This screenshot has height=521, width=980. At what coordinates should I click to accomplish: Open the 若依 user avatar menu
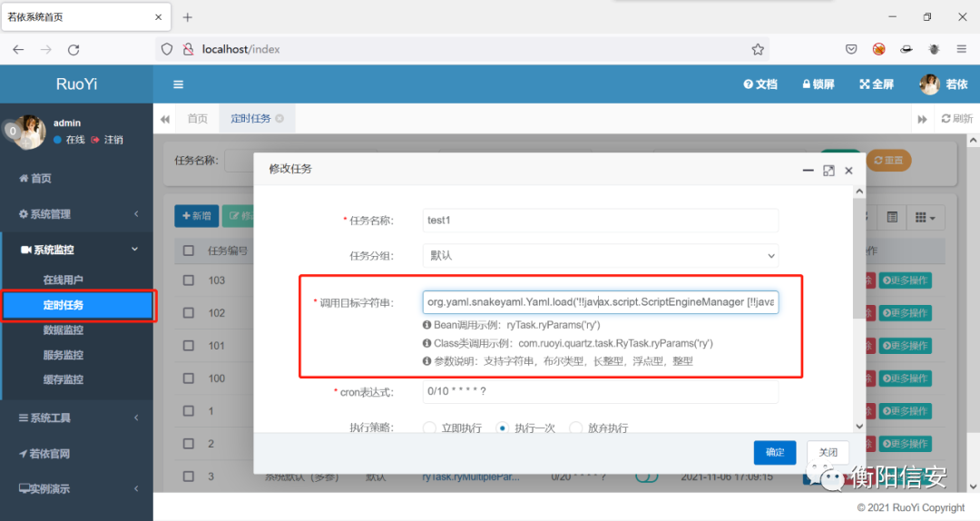click(x=944, y=84)
